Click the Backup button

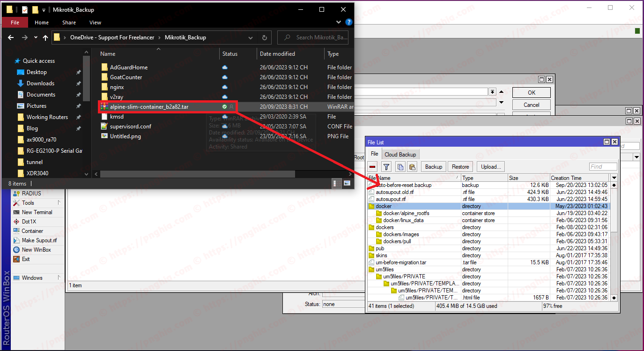(434, 166)
